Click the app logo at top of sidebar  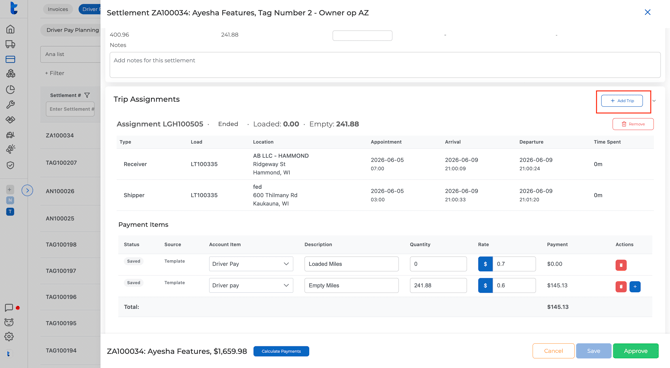click(14, 8)
